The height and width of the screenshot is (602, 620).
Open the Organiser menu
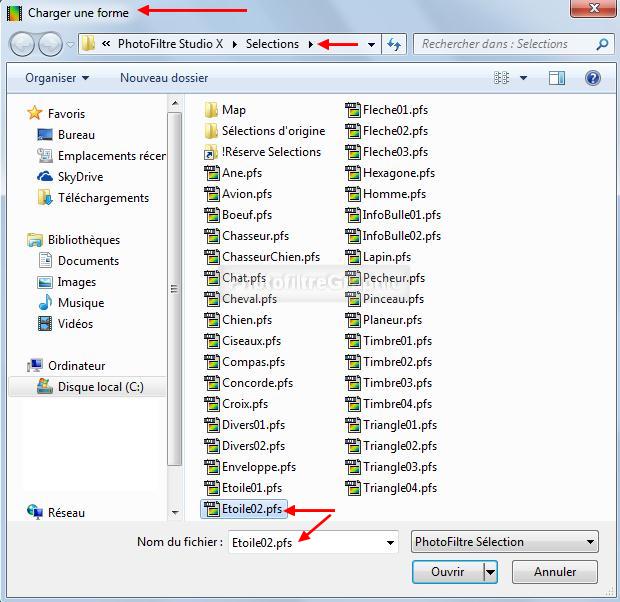point(57,78)
